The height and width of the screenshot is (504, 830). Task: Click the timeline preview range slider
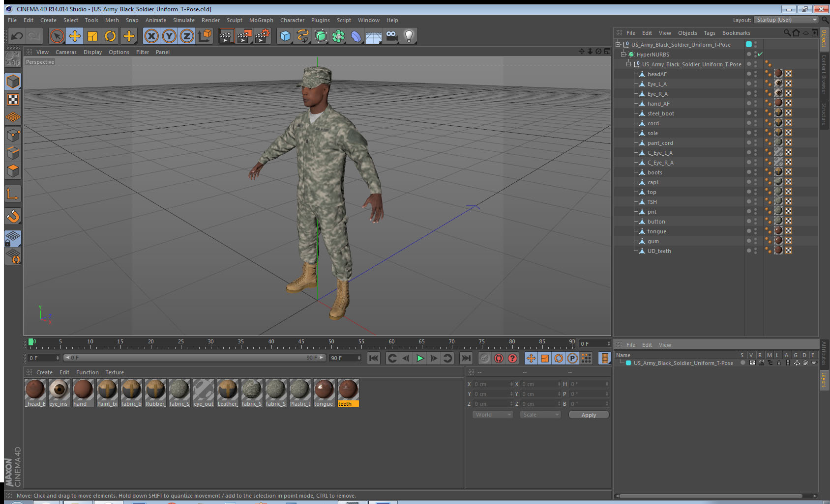(194, 358)
